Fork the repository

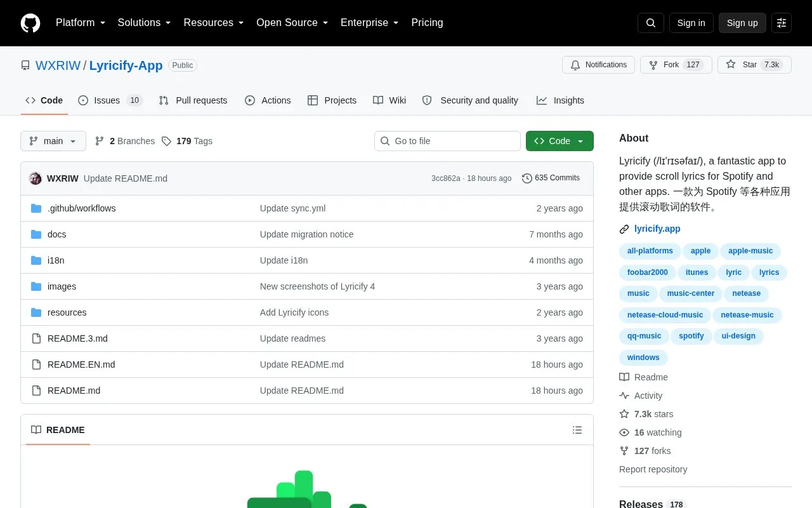(x=676, y=65)
